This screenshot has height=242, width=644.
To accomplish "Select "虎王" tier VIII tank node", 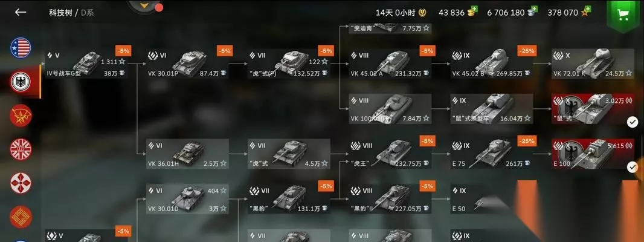I will 390,154.
